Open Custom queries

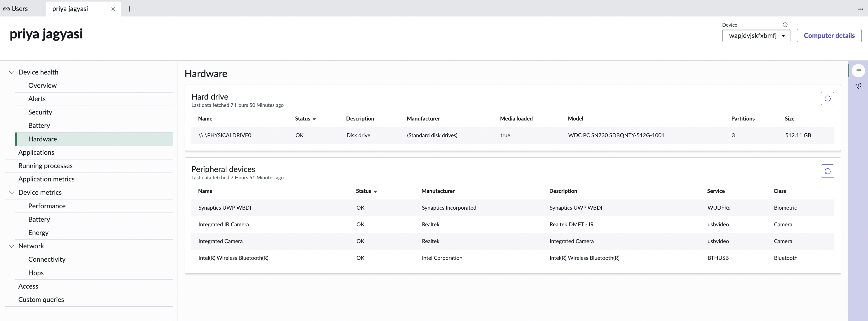coord(89,300)
